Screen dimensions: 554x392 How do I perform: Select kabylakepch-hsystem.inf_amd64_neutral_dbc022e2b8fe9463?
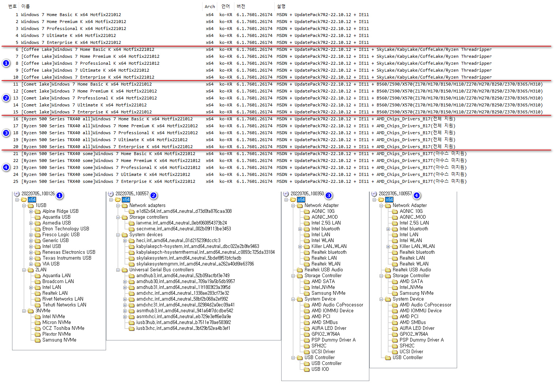197,246
